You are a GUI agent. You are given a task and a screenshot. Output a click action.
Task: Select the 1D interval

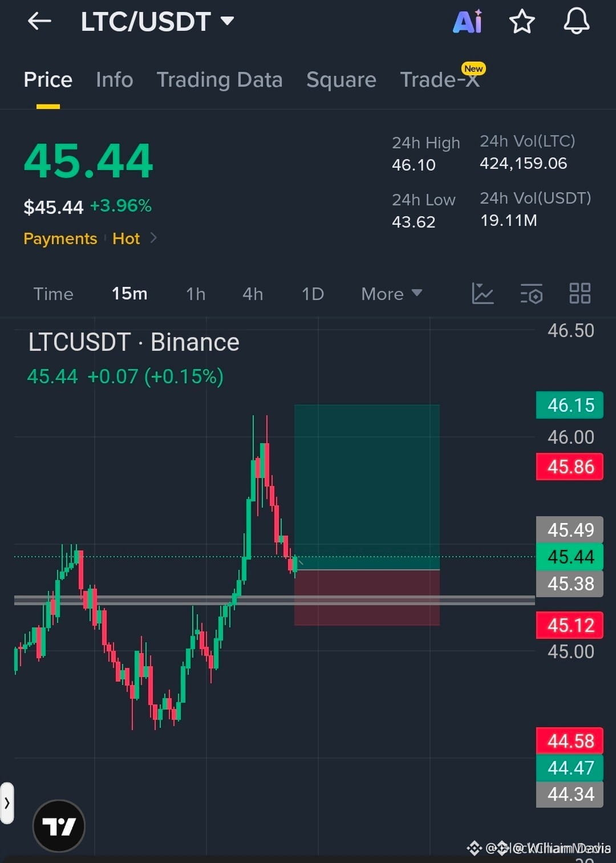[x=313, y=294]
